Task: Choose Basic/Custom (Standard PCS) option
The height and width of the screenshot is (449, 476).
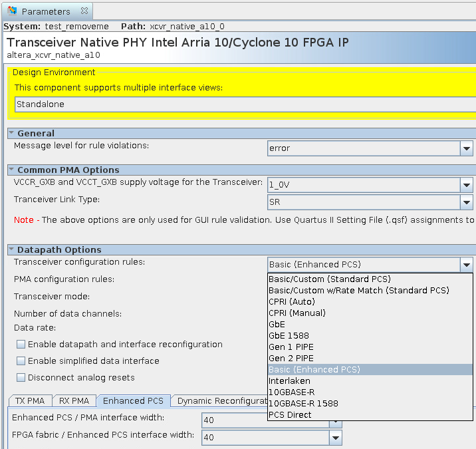Action: 370,279
